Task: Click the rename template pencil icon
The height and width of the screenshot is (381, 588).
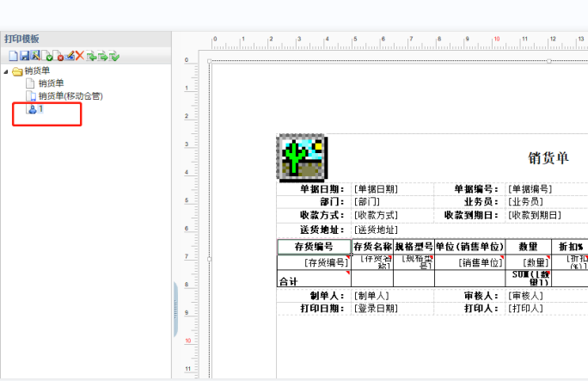Action: (70, 56)
